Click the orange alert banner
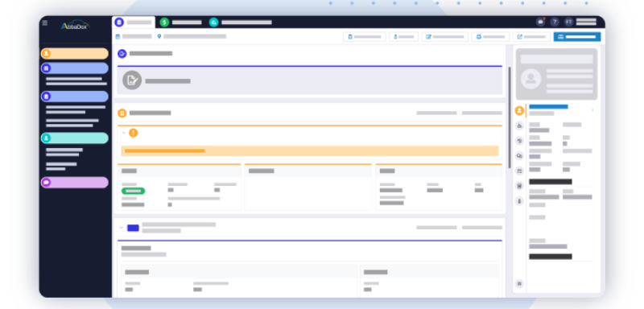Viewport: 644px width, 309px height. pos(310,151)
